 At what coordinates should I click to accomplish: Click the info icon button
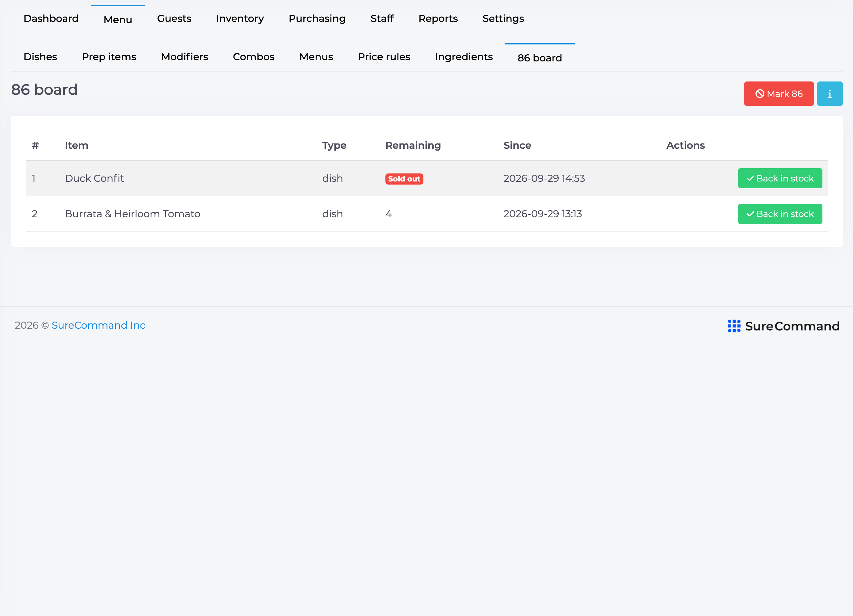829,94
